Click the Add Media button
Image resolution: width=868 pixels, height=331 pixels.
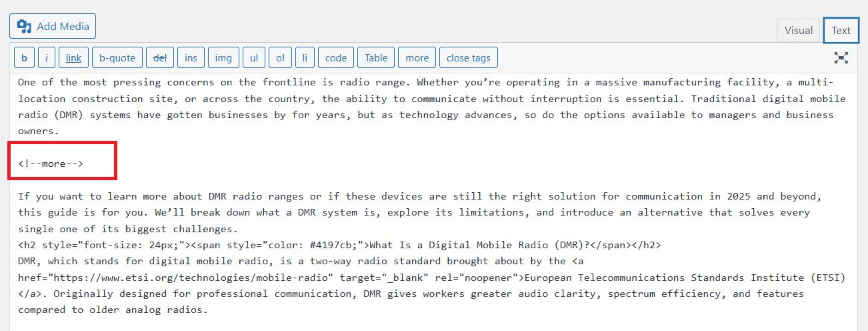53,27
